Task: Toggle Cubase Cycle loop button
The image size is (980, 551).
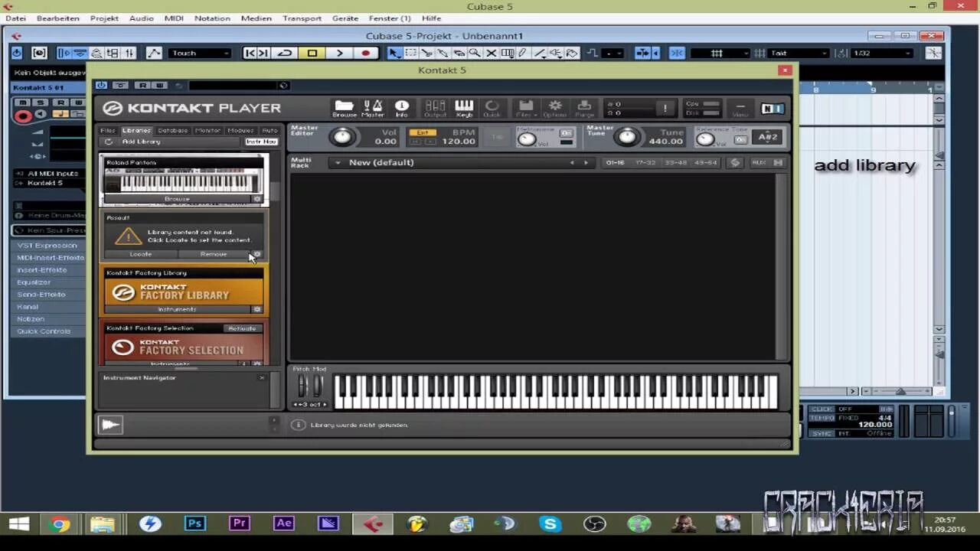Action: 285,53
